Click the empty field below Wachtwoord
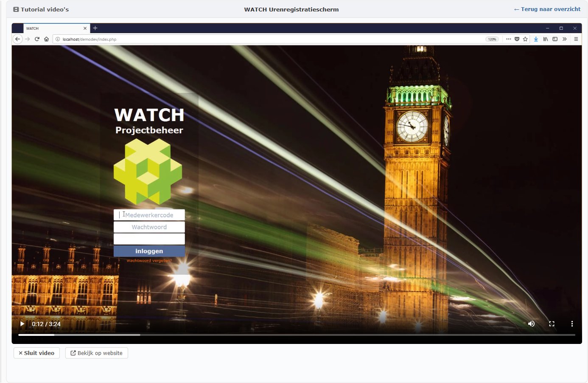The height and width of the screenshot is (383, 588). tap(149, 239)
